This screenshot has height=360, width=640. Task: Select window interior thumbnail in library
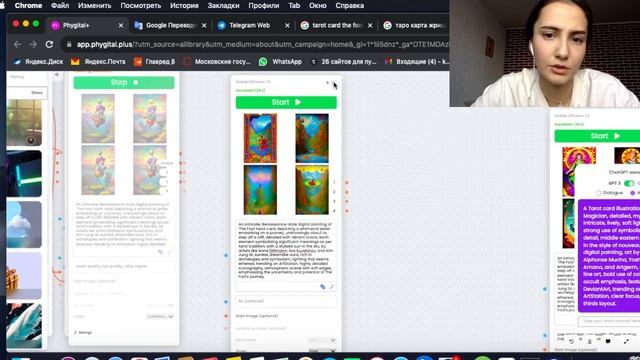point(24,123)
